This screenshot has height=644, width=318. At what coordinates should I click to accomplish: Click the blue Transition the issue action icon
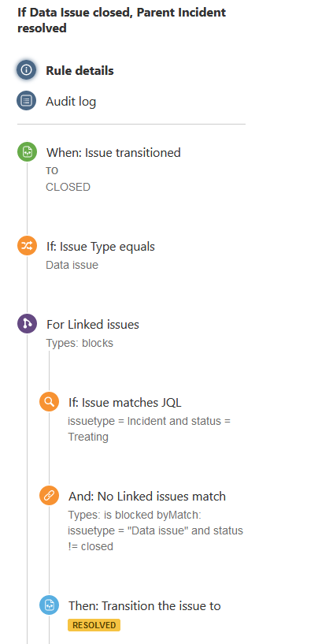pyautogui.click(x=50, y=605)
